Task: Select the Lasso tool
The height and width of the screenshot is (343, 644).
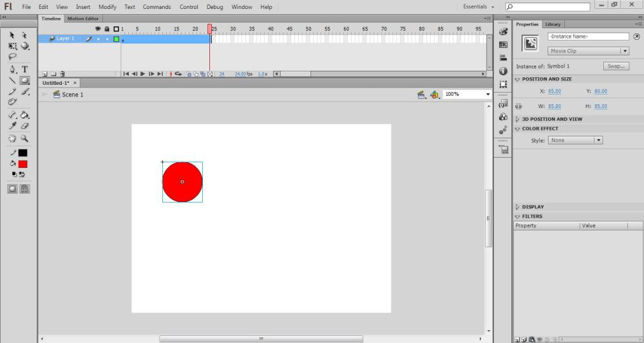Action: click(x=12, y=57)
